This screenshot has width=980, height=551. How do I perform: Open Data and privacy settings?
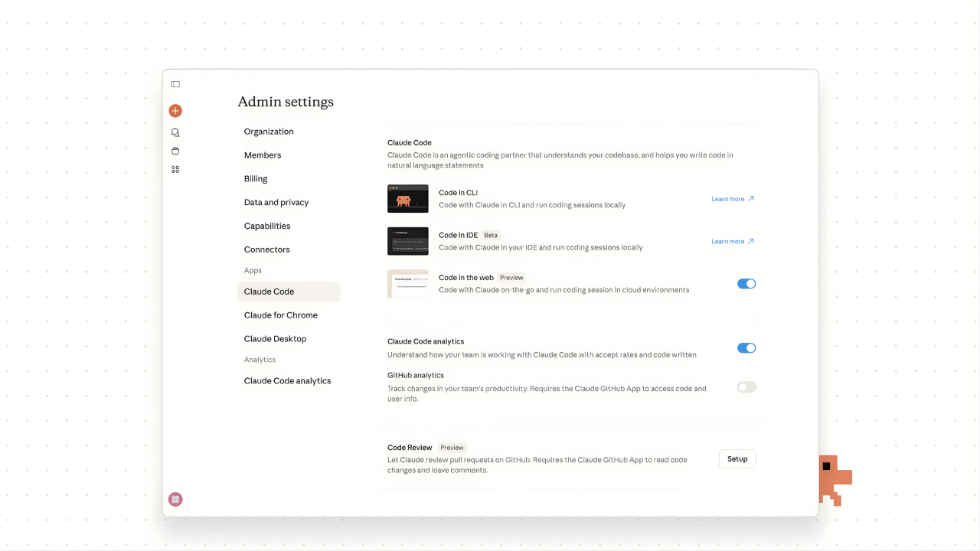tap(276, 202)
